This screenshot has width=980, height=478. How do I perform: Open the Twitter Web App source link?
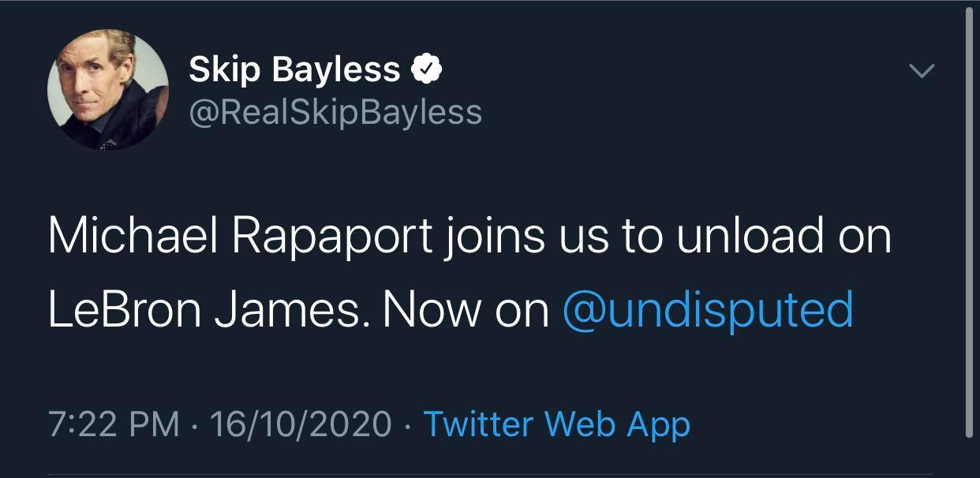[x=556, y=424]
